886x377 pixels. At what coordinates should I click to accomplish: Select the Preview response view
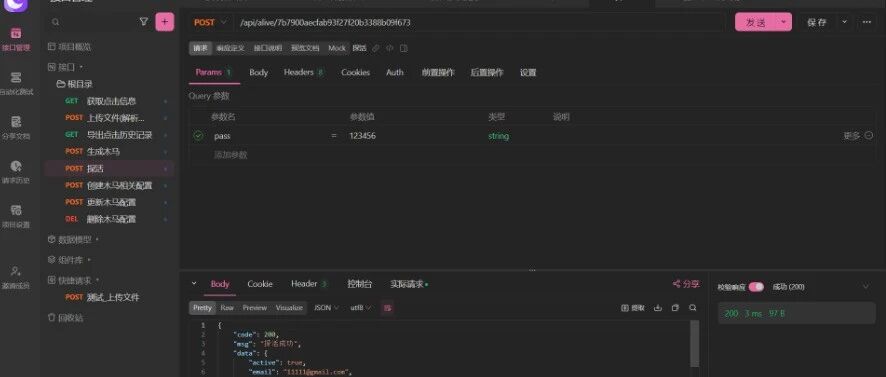pyautogui.click(x=254, y=308)
